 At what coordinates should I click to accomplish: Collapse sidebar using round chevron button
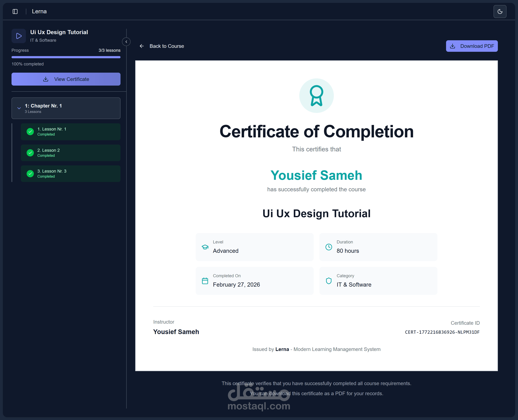126,42
